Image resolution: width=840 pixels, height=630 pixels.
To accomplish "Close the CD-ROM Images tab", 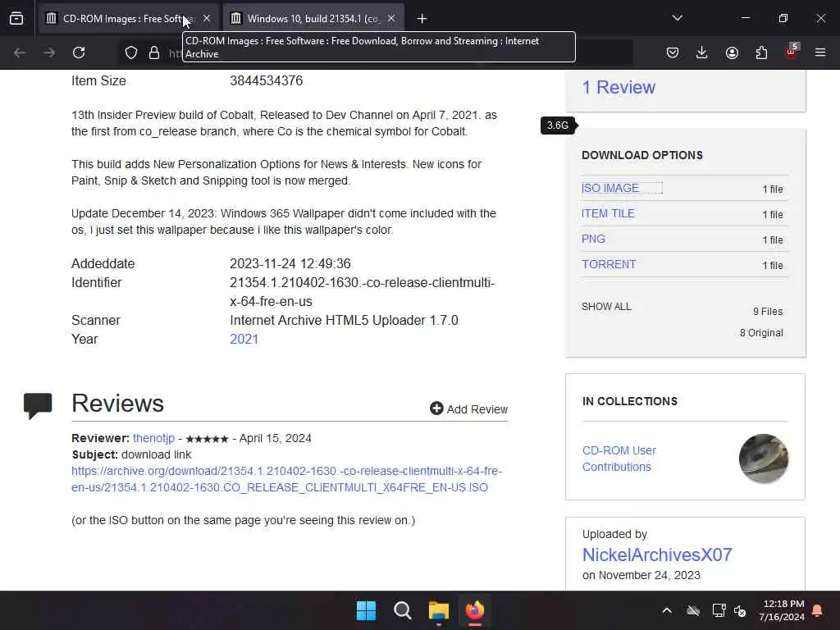I will tap(207, 19).
